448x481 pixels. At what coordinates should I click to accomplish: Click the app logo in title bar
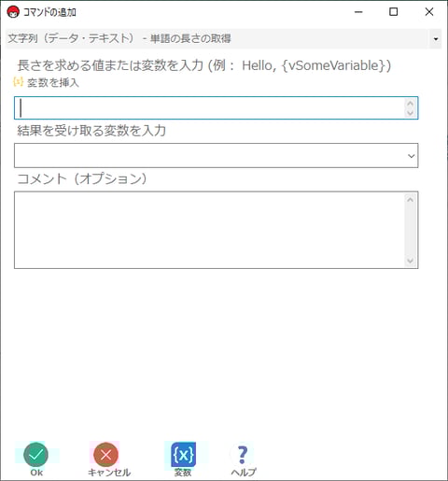(13, 12)
